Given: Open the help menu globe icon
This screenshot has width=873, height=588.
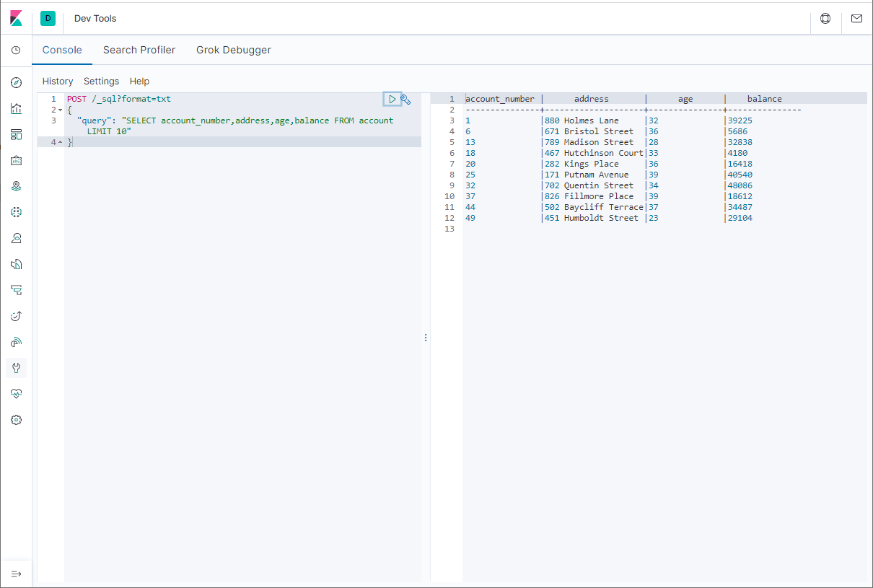Looking at the screenshot, I should [x=825, y=19].
